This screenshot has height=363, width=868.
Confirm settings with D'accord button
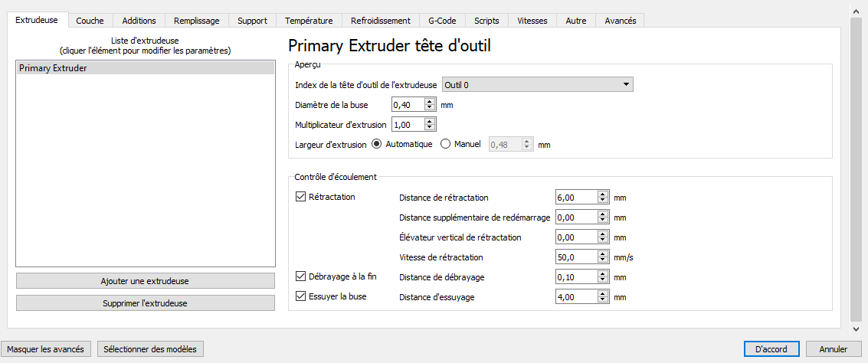pyautogui.click(x=773, y=349)
